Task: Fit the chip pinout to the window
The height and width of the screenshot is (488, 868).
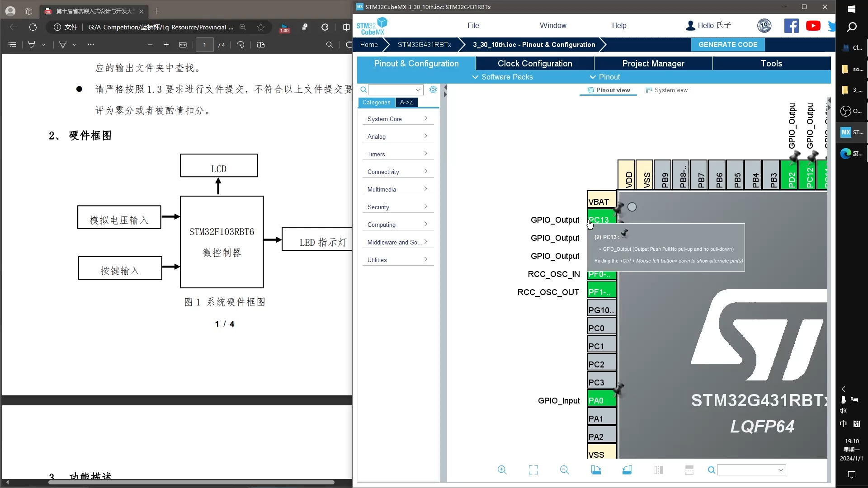Action: (x=533, y=470)
